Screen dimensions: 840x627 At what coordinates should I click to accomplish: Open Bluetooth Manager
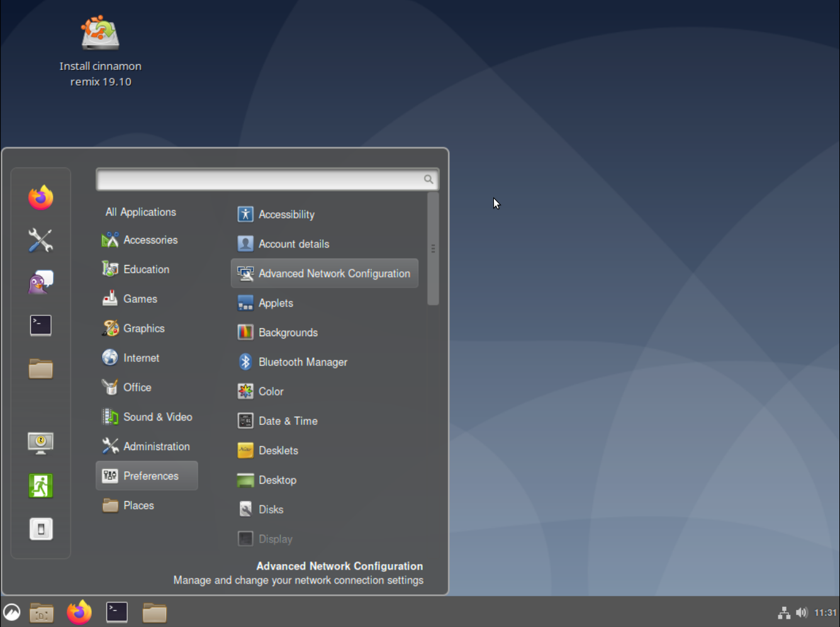pyautogui.click(x=325, y=362)
